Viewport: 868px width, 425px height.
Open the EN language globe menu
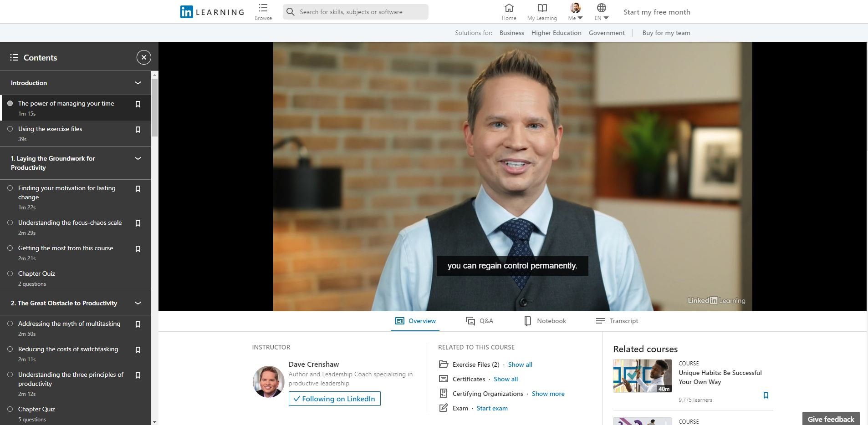point(602,8)
